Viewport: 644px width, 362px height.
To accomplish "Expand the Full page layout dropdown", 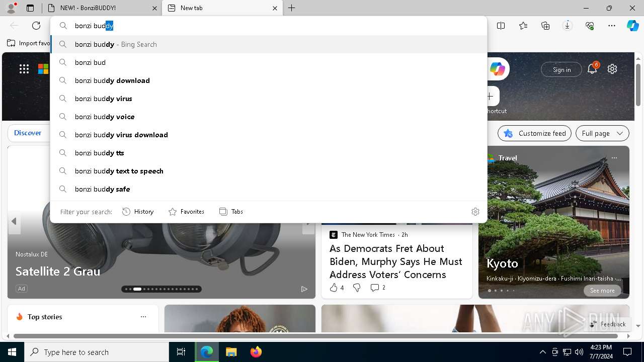I will tap(602, 133).
